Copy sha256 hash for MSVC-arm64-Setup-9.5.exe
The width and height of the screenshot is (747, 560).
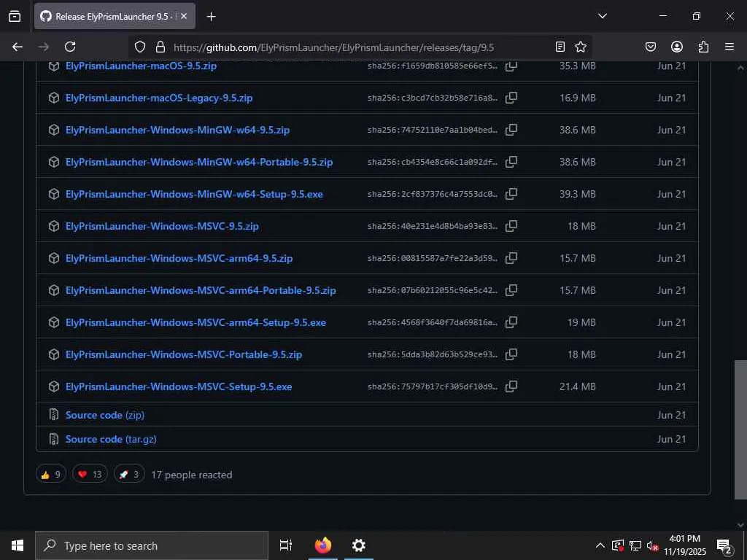click(511, 322)
